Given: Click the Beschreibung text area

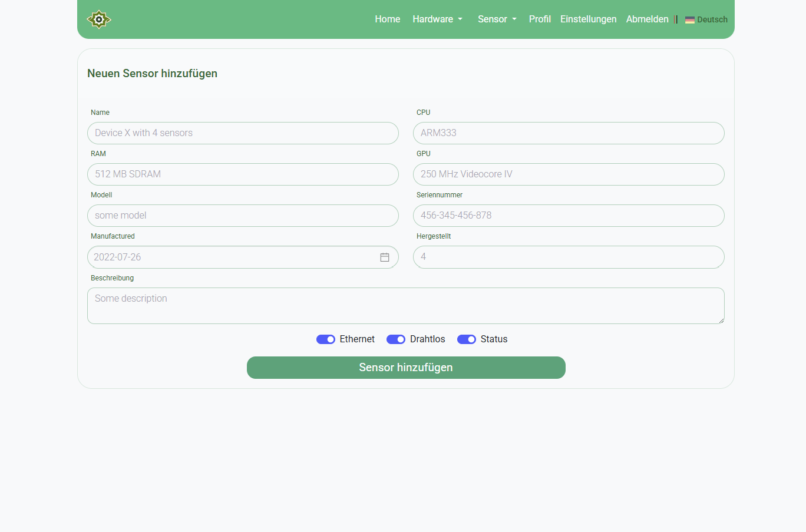Looking at the screenshot, I should (x=405, y=306).
